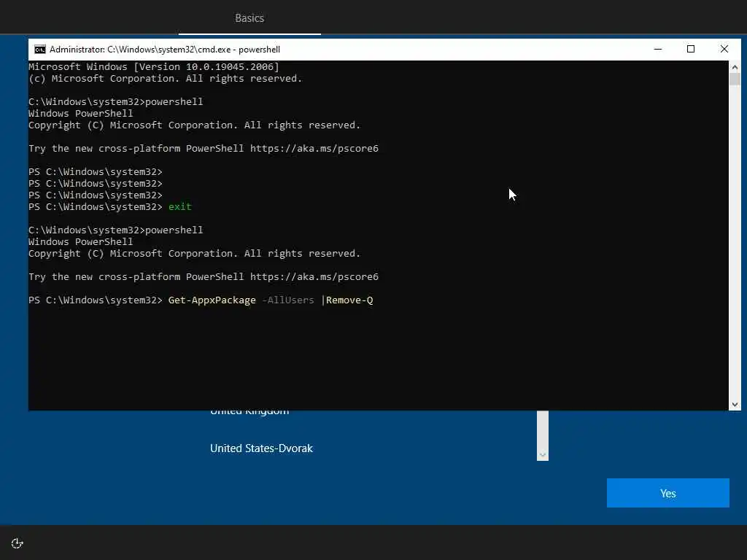Click the console scrollbar down arrow

(x=735, y=404)
